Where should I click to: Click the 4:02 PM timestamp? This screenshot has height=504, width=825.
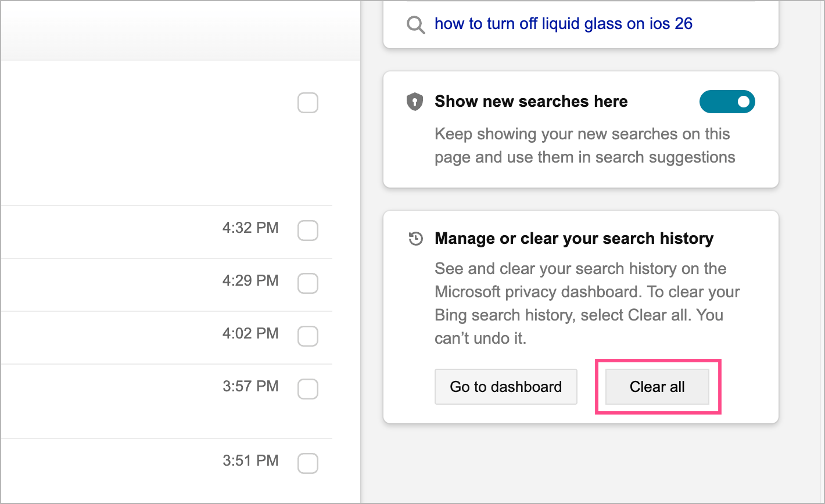pyautogui.click(x=250, y=334)
